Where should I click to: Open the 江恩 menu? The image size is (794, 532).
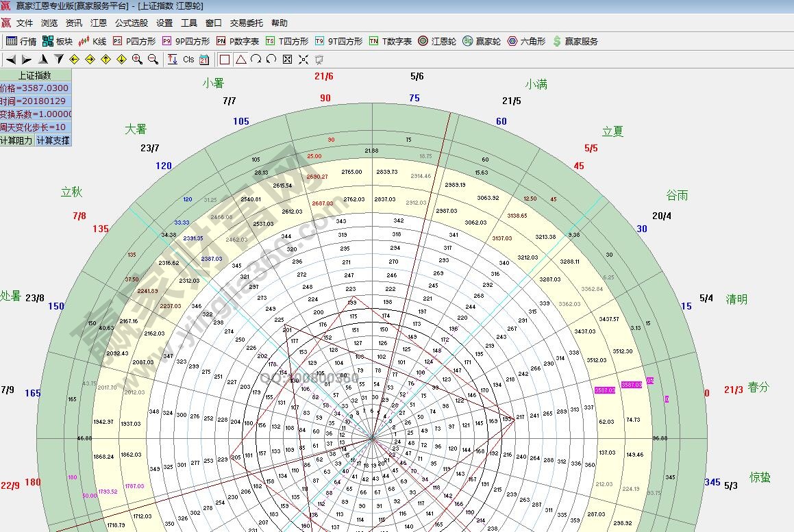(98, 23)
